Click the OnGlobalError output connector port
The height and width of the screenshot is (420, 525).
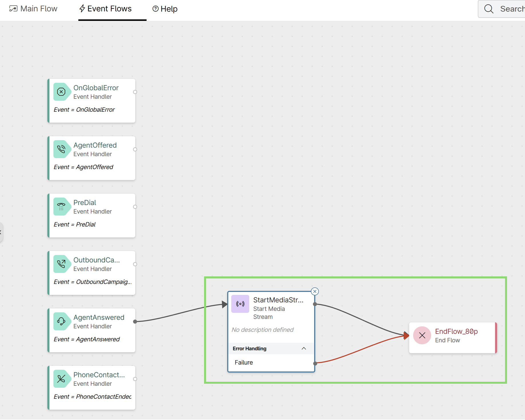pos(135,92)
